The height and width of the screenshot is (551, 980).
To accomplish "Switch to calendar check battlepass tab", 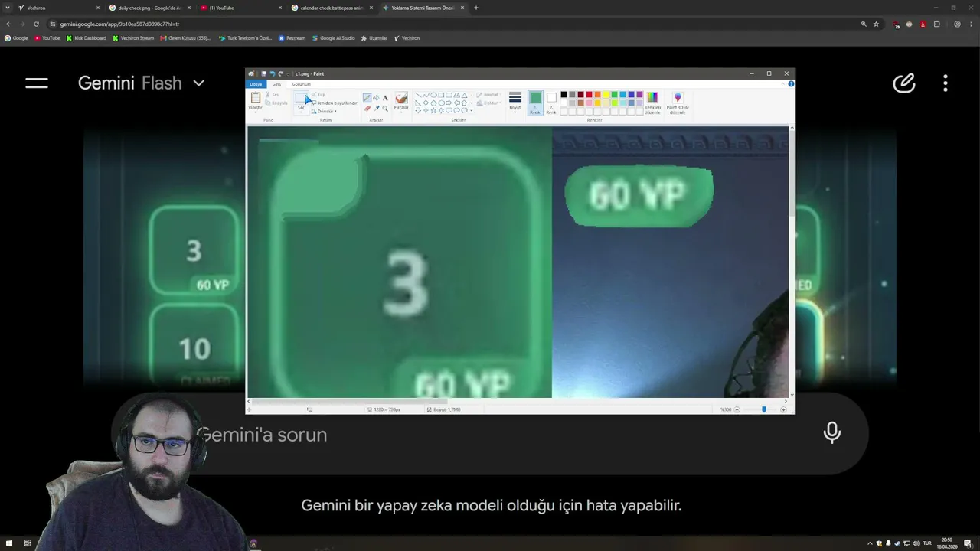I will tap(332, 8).
